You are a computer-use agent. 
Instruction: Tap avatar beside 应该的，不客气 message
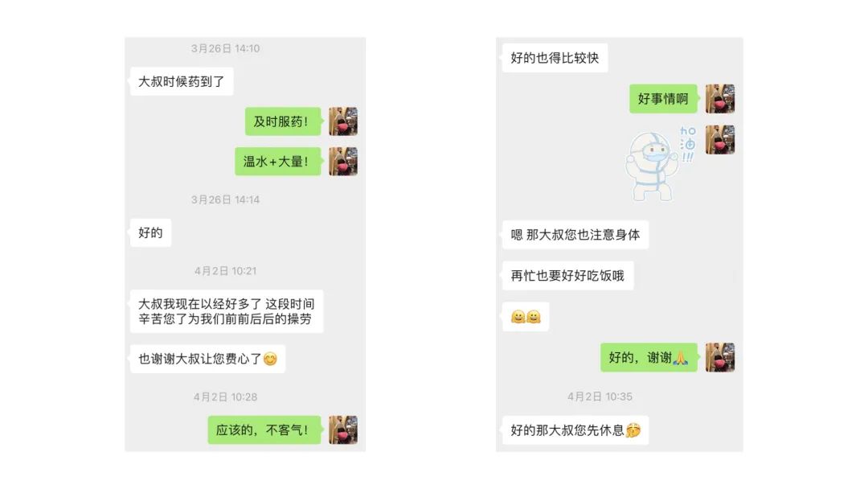coord(343,429)
